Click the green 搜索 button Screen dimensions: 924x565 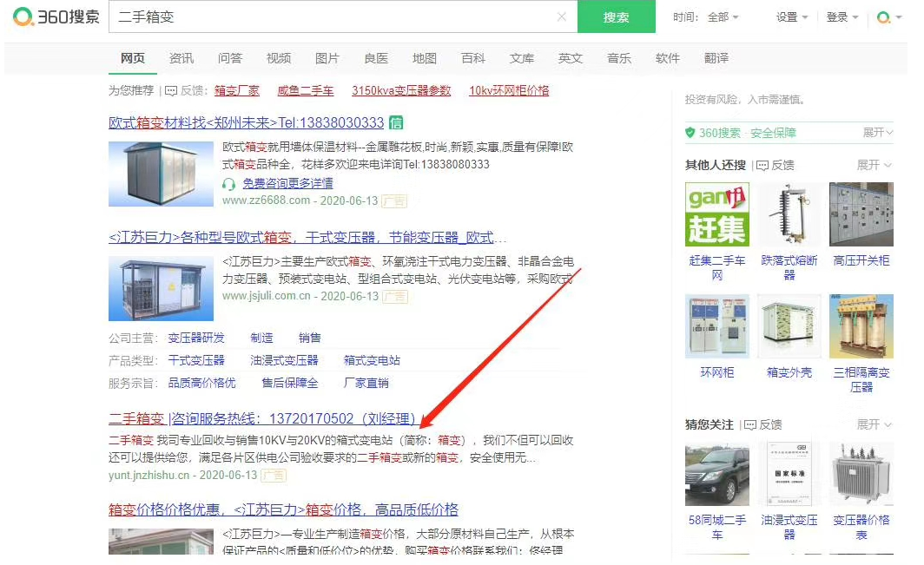[x=616, y=16]
